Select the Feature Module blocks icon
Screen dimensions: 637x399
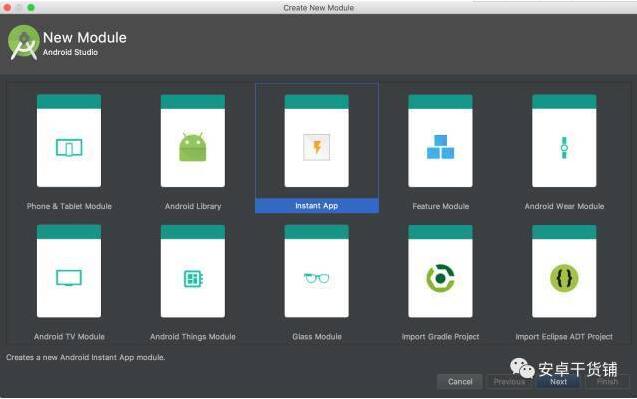tap(440, 147)
